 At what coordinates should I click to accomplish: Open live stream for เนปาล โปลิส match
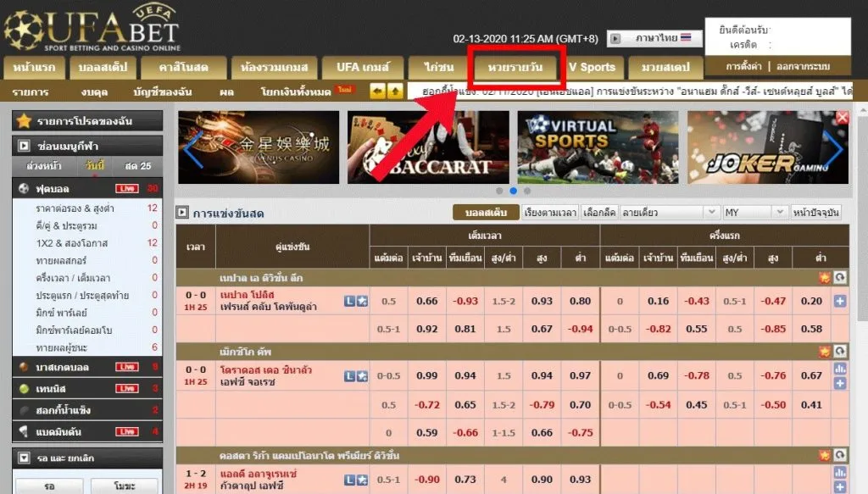click(x=349, y=301)
